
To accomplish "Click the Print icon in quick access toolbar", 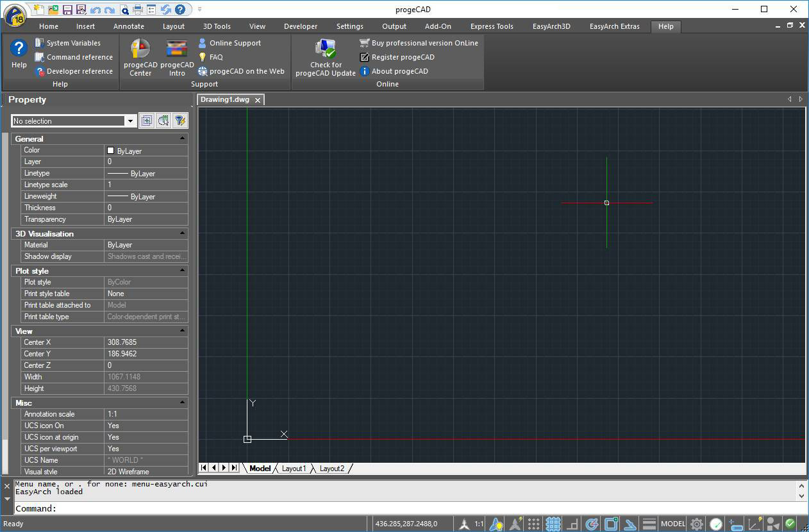I will (x=137, y=10).
